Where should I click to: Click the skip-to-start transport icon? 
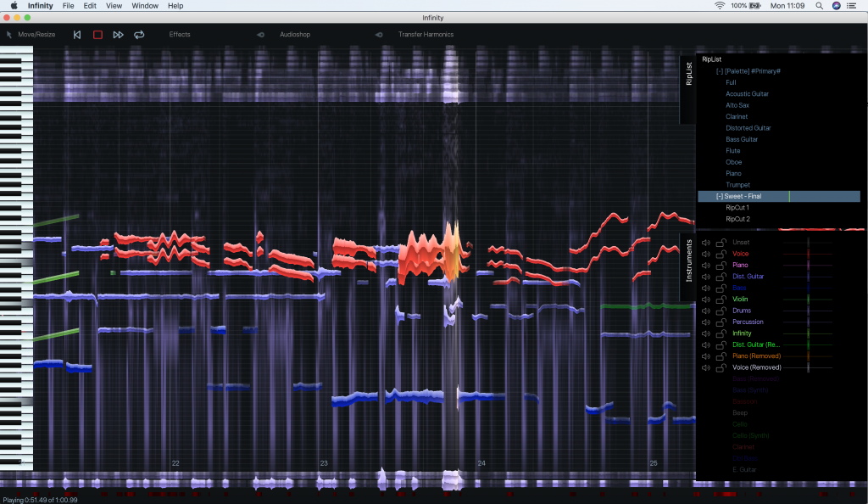pyautogui.click(x=77, y=35)
